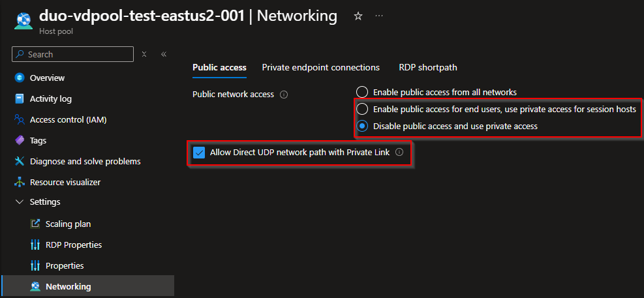The height and width of the screenshot is (298, 644).
Task: Switch to Private endpoint connections tab
Action: click(x=320, y=67)
